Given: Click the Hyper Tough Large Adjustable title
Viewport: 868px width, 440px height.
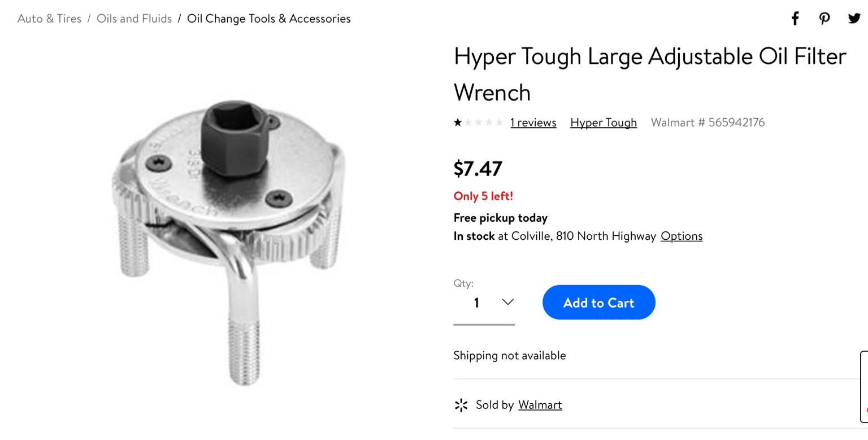Looking at the screenshot, I should 650,74.
